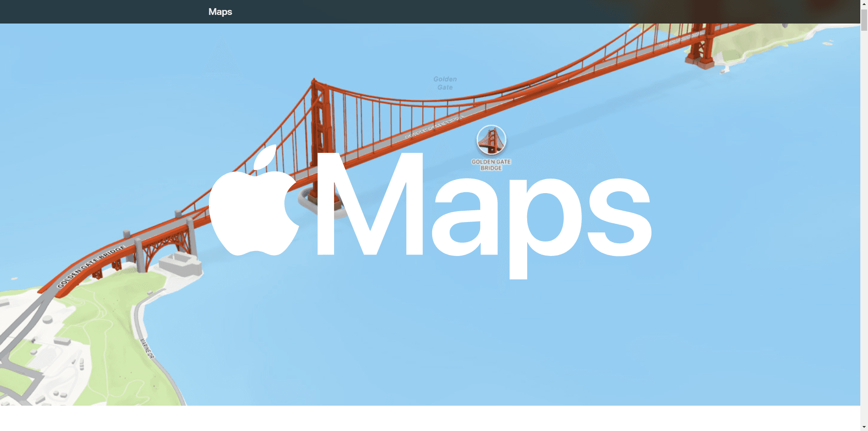Click the 'Golden Gate' water label
The width and height of the screenshot is (868, 431).
pos(445,83)
